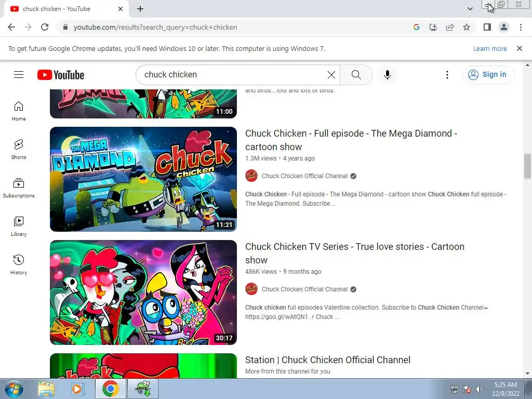Click '1.3M views • 4 years ago' text
The image size is (532, 399).
tap(280, 158)
